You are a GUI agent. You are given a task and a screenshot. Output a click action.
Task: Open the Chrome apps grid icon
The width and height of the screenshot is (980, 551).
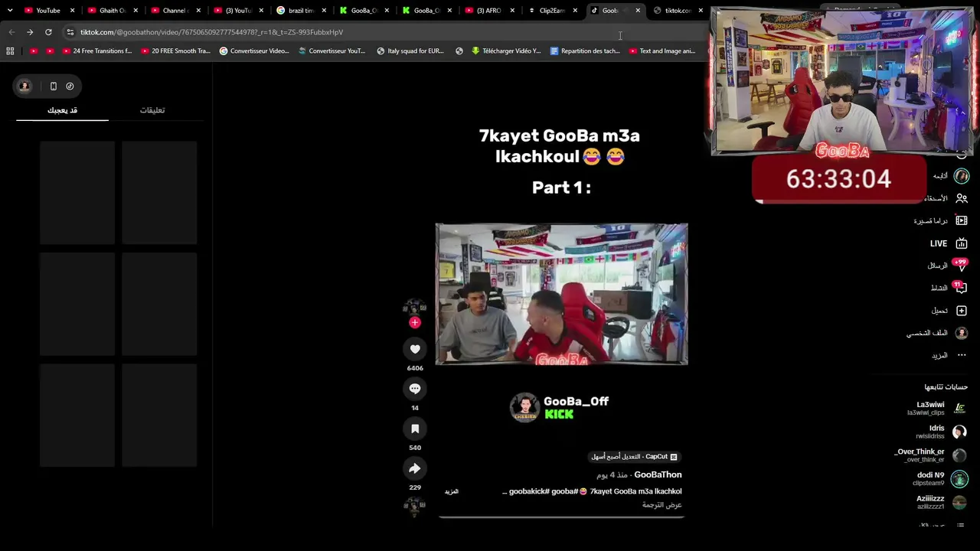(10, 51)
